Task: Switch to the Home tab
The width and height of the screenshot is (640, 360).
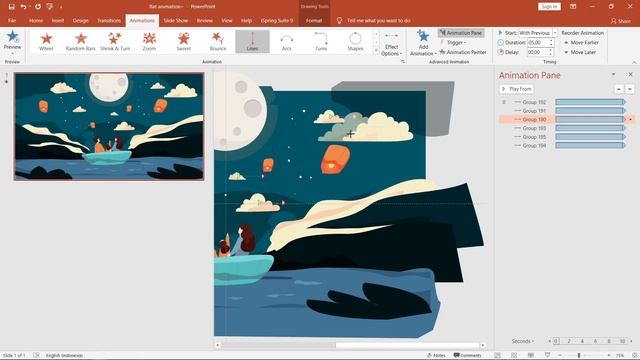Action: 36,20
